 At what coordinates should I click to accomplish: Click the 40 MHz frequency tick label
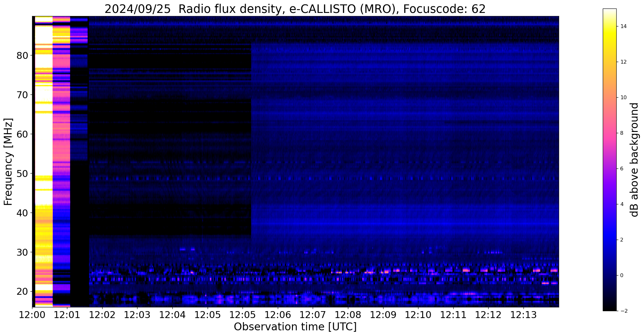click(22, 213)
